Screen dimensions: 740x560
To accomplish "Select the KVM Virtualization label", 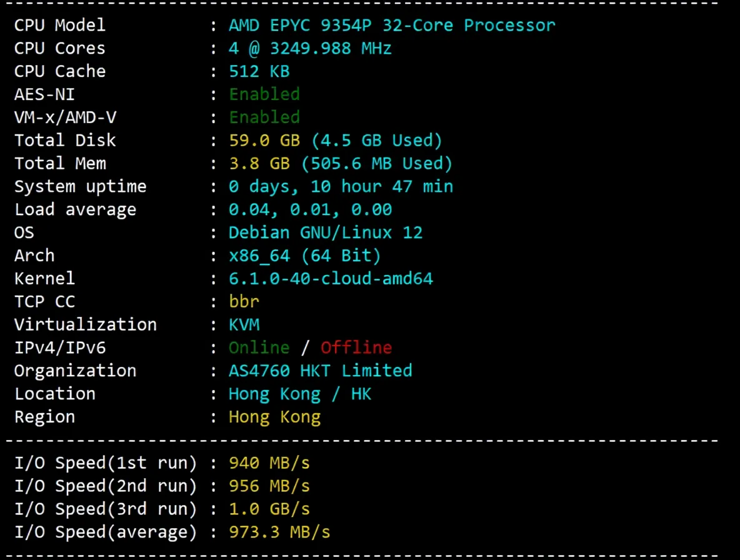I will (244, 324).
